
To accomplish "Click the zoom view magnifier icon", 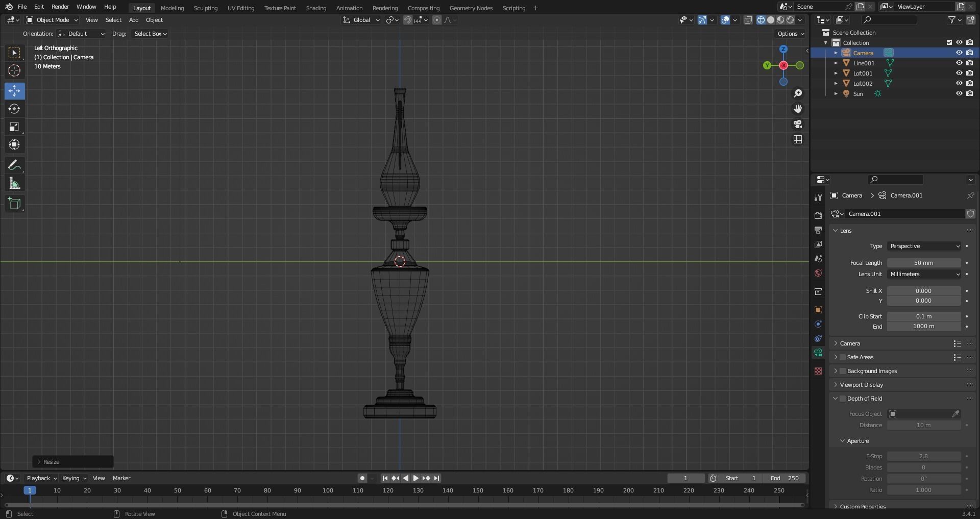I will 798,93.
